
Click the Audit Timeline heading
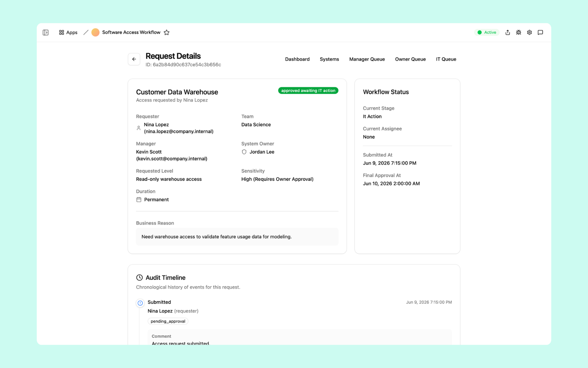[x=165, y=278]
